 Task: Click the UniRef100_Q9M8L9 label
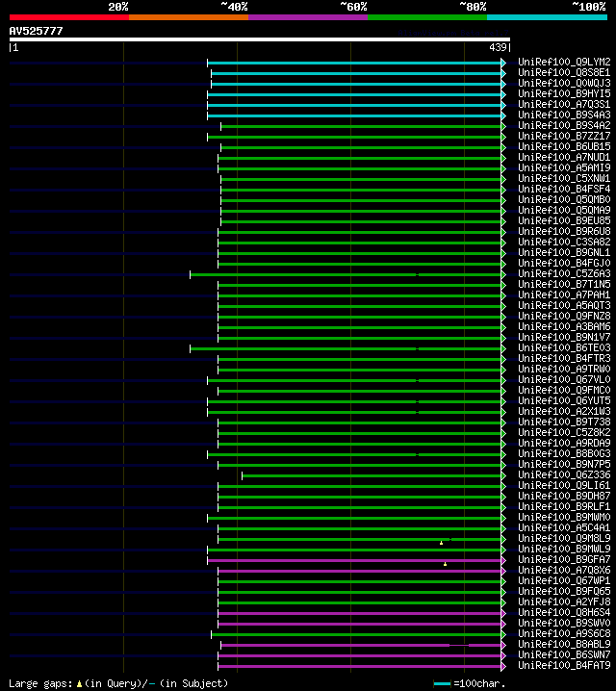tap(564, 538)
